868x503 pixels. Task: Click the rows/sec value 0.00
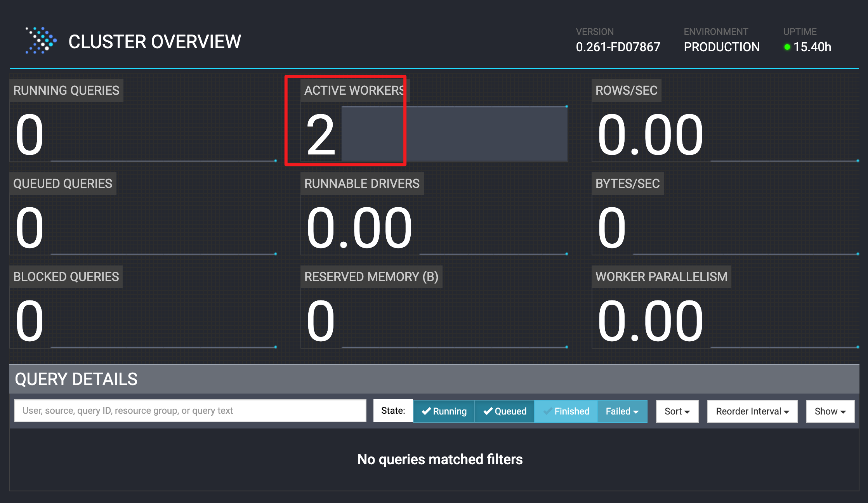click(651, 135)
